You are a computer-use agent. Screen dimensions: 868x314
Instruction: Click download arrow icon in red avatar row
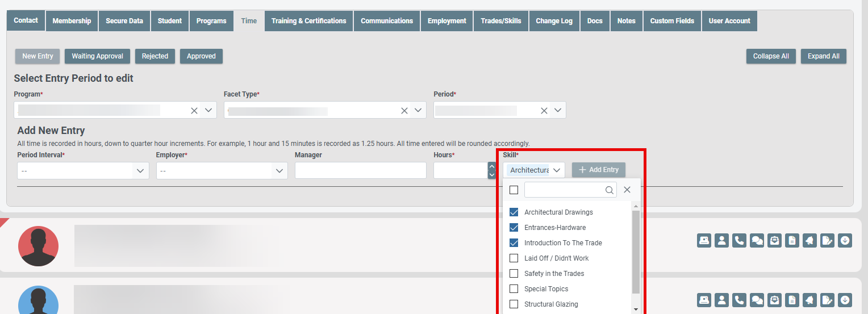click(x=845, y=240)
